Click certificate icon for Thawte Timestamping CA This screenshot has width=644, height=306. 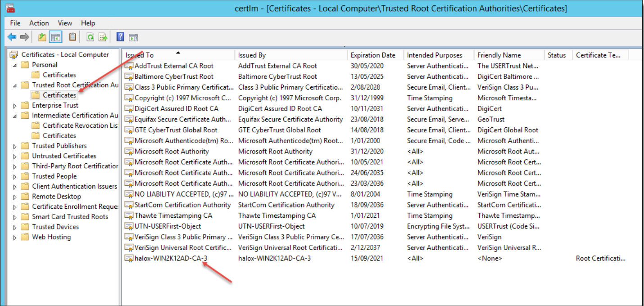coord(129,216)
